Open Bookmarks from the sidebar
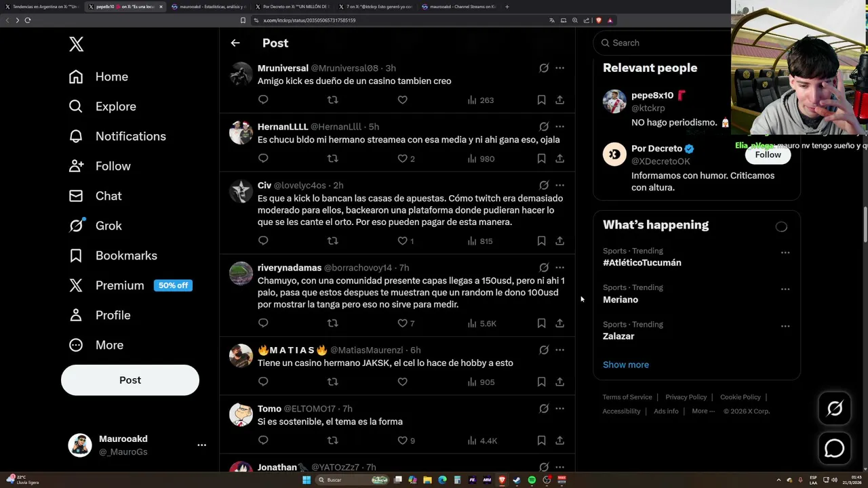 pyautogui.click(x=113, y=256)
